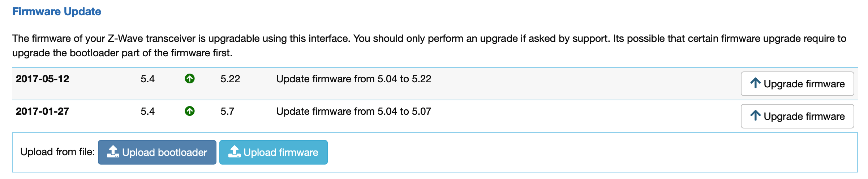868x179 pixels.
Task: Select the 2017-01-27 release date
Action: point(42,111)
